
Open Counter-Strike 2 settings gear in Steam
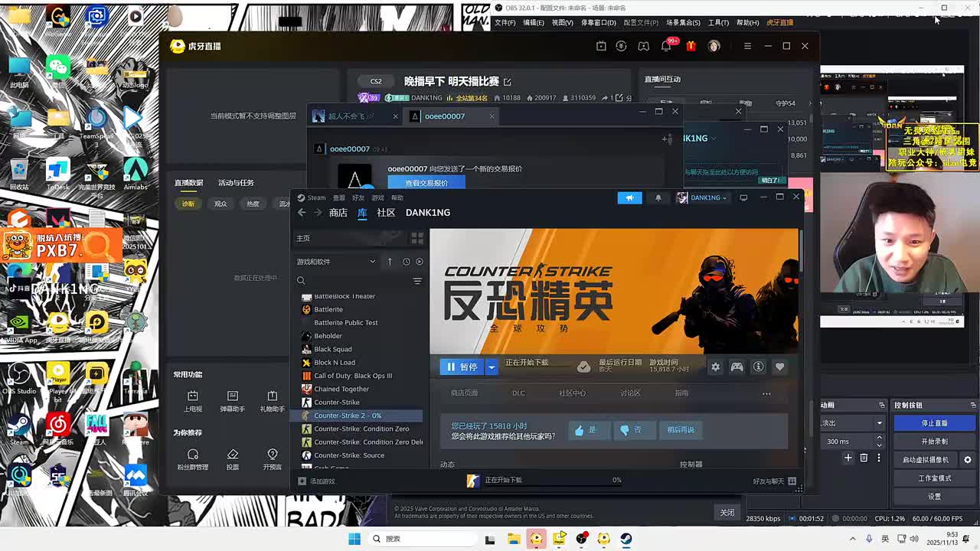[715, 367]
